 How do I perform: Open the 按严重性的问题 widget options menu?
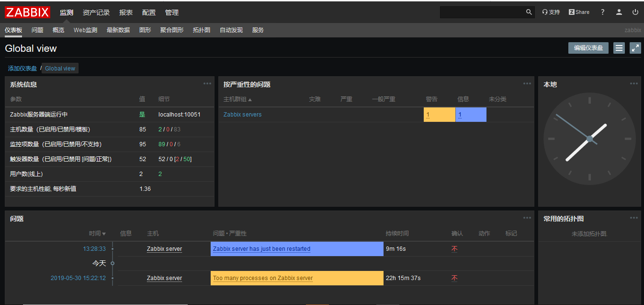click(x=527, y=83)
